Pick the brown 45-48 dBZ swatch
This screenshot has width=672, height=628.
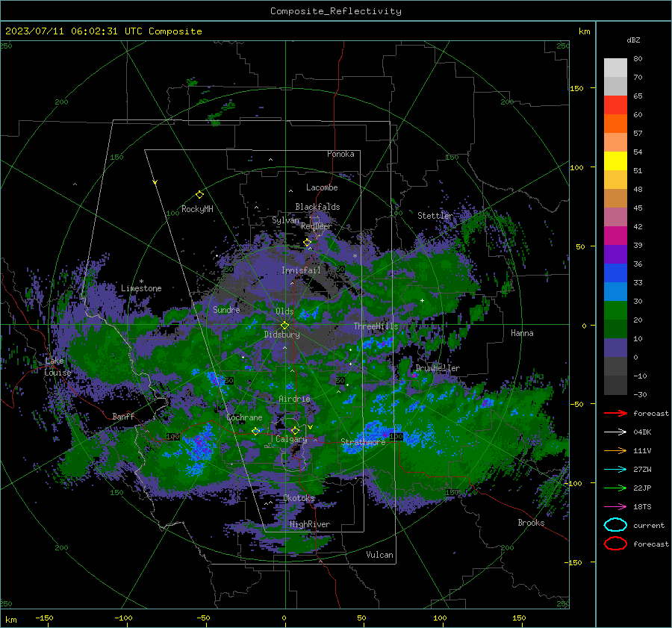(615, 199)
